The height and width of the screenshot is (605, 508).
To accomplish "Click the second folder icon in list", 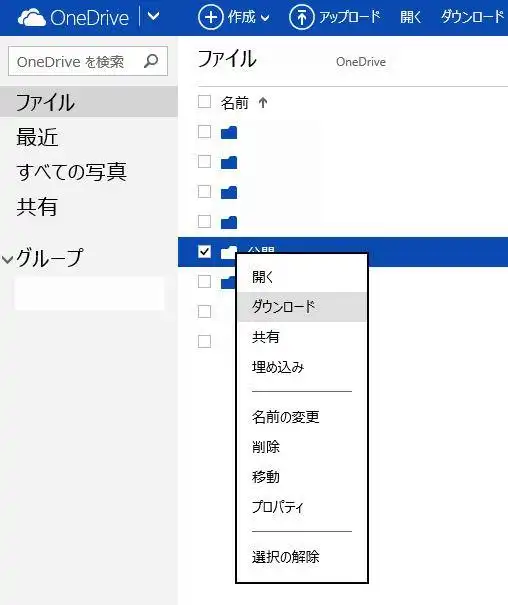I will (229, 162).
